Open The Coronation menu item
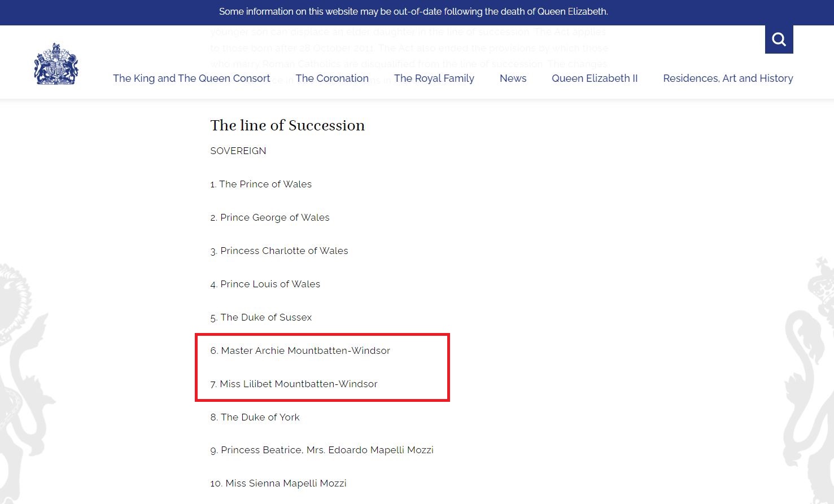Screen dimensions: 834x504 click(x=332, y=78)
